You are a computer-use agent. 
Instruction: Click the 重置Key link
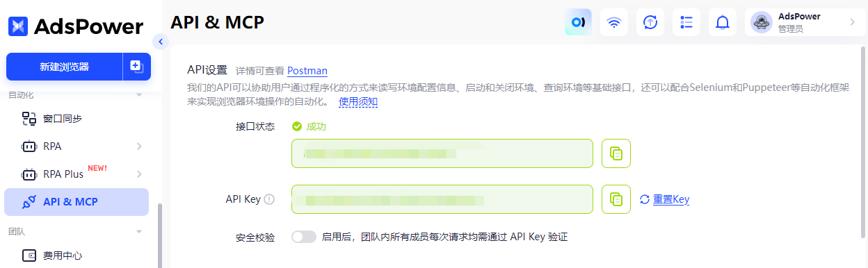(664, 199)
